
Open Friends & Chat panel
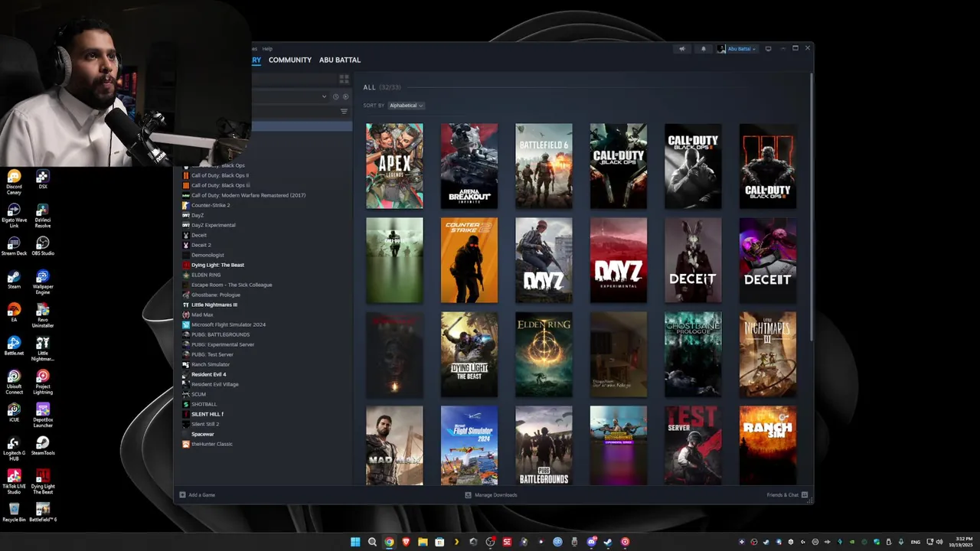(787, 495)
